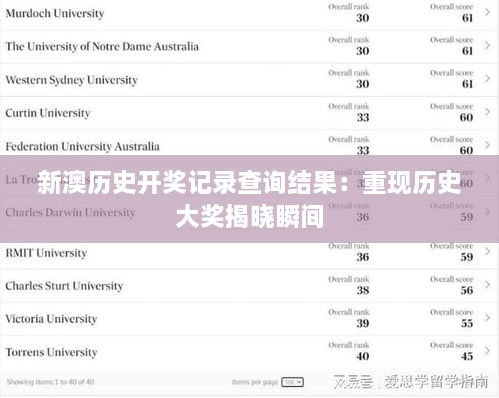Click Murdoch University's overall rank 30
This screenshot has width=499, height=398.
[x=363, y=18]
